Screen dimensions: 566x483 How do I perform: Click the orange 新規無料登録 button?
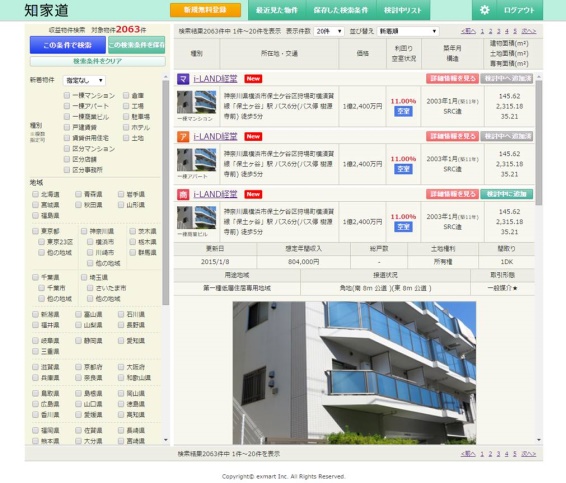205,10
